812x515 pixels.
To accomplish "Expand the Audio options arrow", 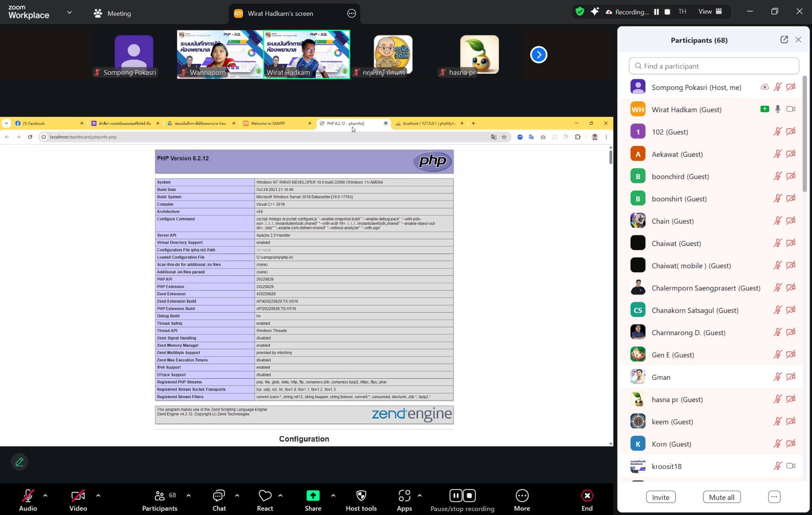I will [x=45, y=496].
